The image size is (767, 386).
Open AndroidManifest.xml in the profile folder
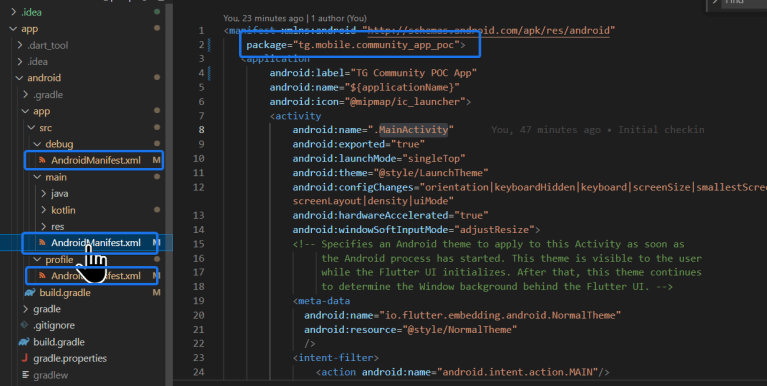point(96,275)
